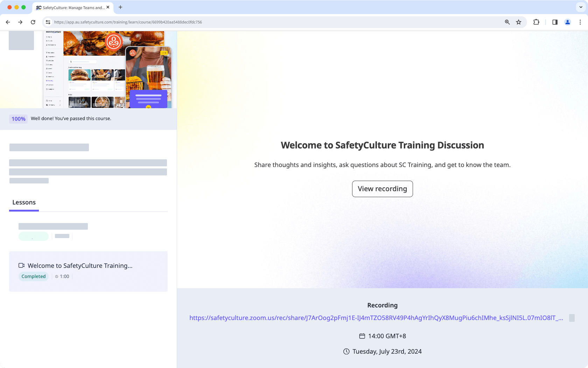588x368 pixels.
Task: Open a new tab with the plus button
Action: [x=120, y=7]
